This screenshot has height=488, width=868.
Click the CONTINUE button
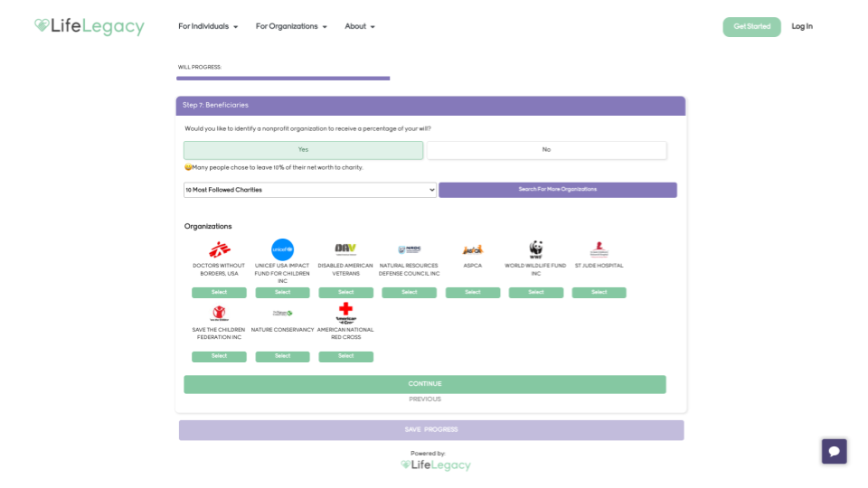pyautogui.click(x=425, y=384)
